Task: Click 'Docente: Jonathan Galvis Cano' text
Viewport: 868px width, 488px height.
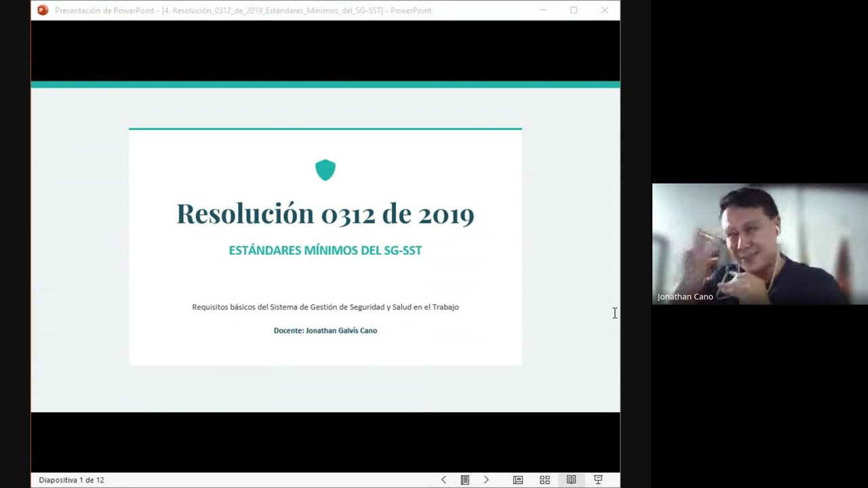Action: [x=325, y=330]
